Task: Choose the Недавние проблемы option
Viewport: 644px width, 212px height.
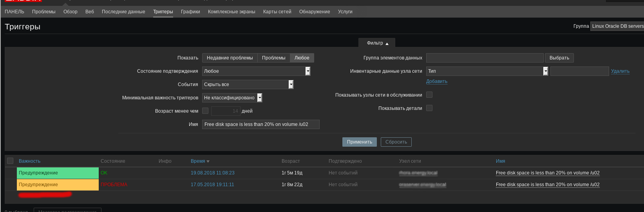Action: click(x=230, y=58)
